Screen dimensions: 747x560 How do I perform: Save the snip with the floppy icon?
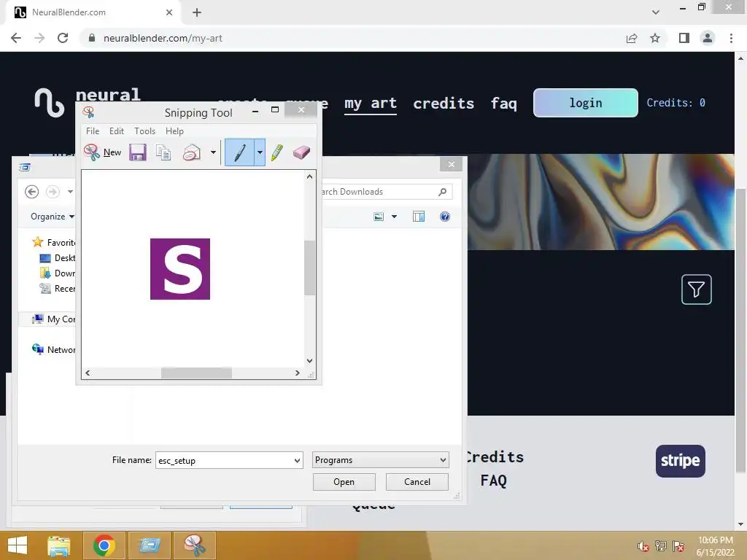point(138,152)
